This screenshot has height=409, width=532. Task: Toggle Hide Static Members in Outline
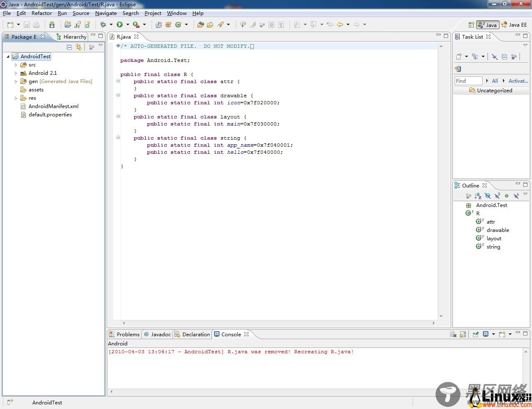point(497,196)
